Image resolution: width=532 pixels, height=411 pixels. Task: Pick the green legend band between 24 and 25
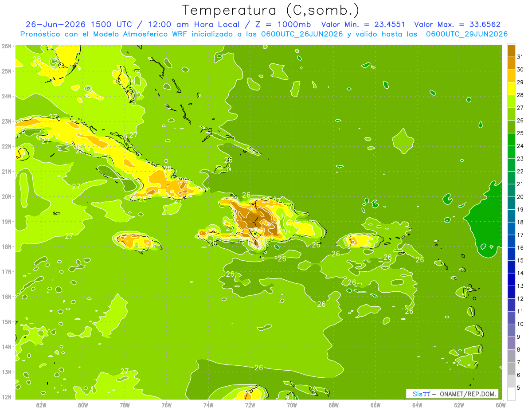(x=511, y=139)
